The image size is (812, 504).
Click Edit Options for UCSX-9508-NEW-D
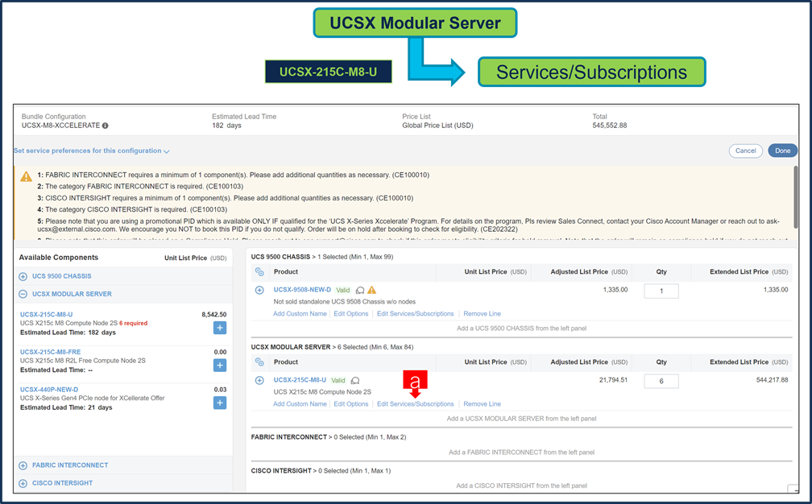350,313
